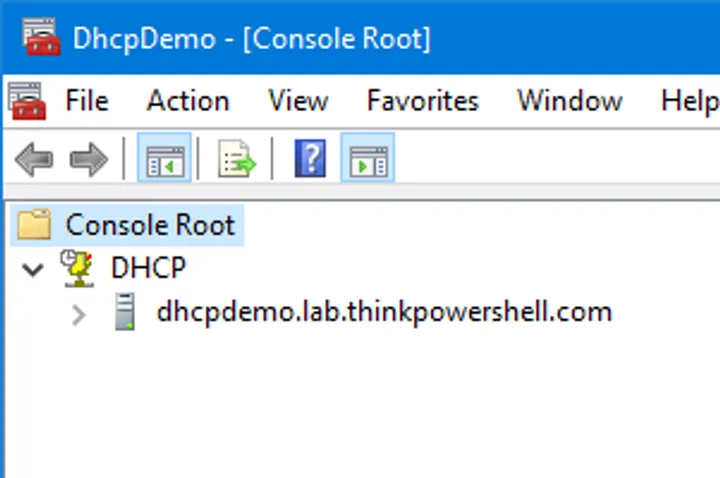Select the DHCP label in console tree

[148, 268]
